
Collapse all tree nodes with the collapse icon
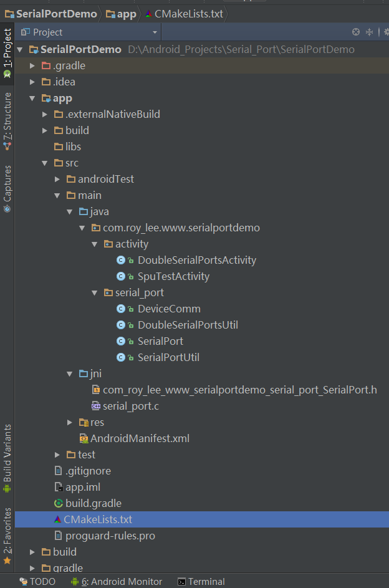pos(370,32)
